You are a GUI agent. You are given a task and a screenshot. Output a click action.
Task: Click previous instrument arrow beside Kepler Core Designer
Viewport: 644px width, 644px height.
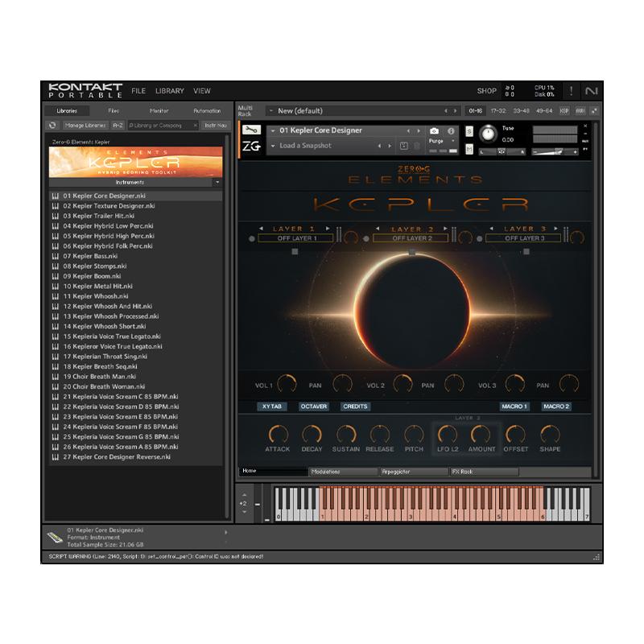click(x=408, y=131)
